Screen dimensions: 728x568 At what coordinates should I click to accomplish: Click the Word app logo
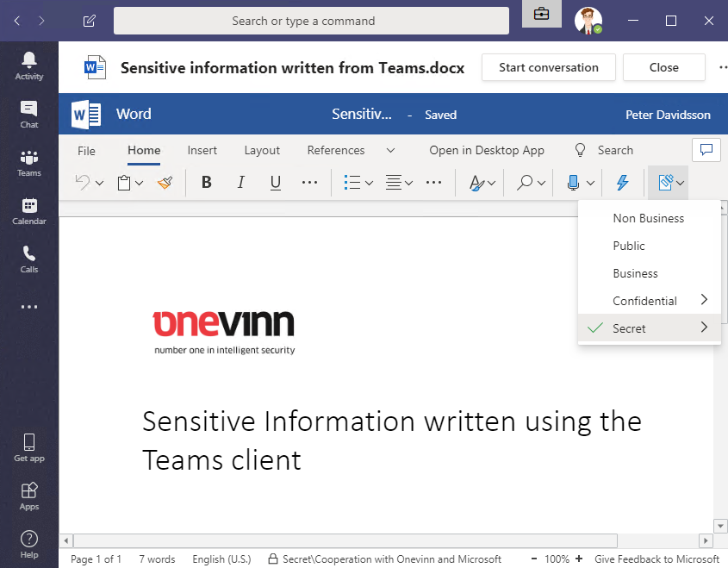coord(86,115)
